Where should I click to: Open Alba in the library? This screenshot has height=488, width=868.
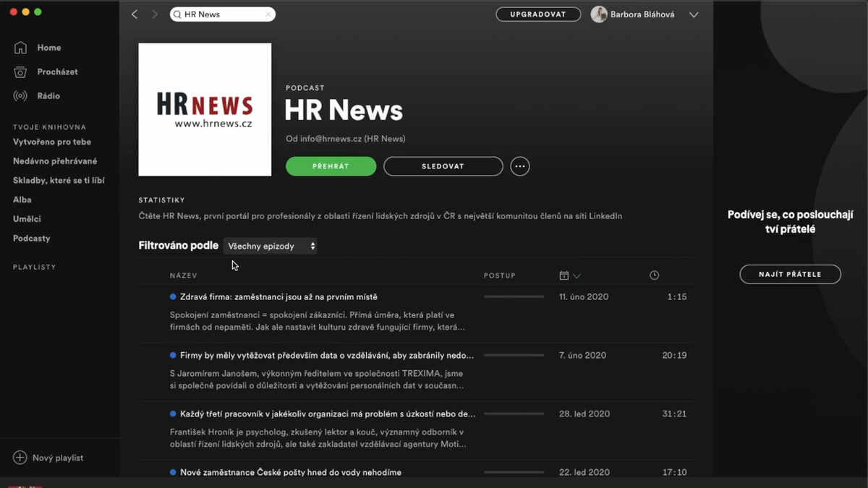tap(22, 200)
